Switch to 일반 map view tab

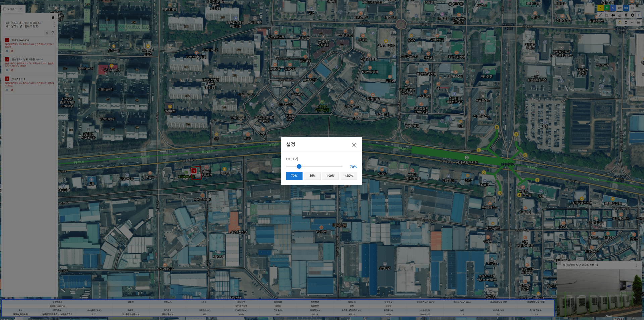point(620,8)
